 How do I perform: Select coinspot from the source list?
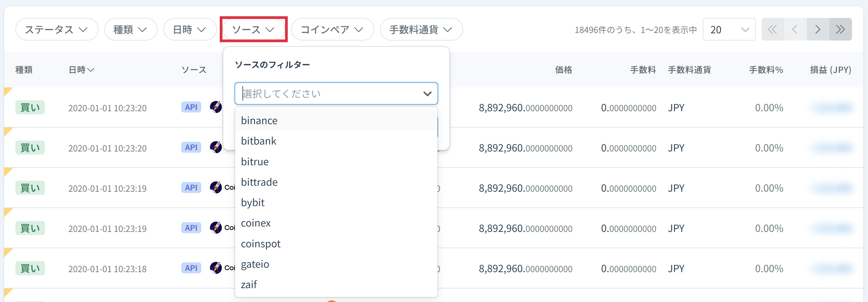click(336, 244)
